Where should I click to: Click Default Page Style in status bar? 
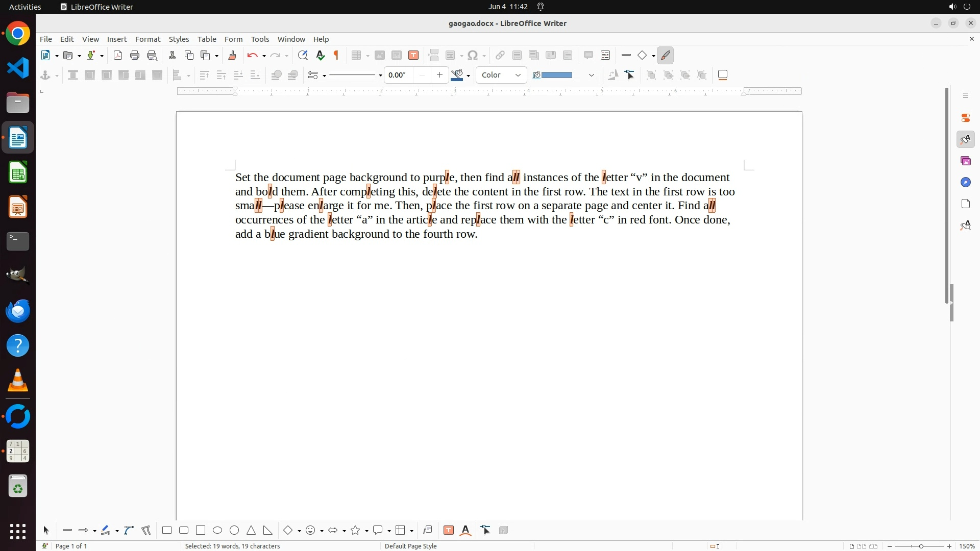[x=410, y=546]
